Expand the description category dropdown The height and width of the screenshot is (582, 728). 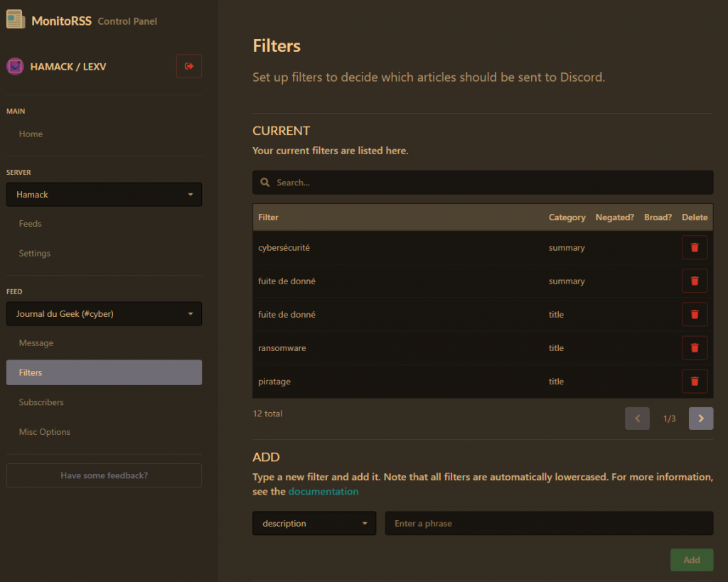[314, 524]
